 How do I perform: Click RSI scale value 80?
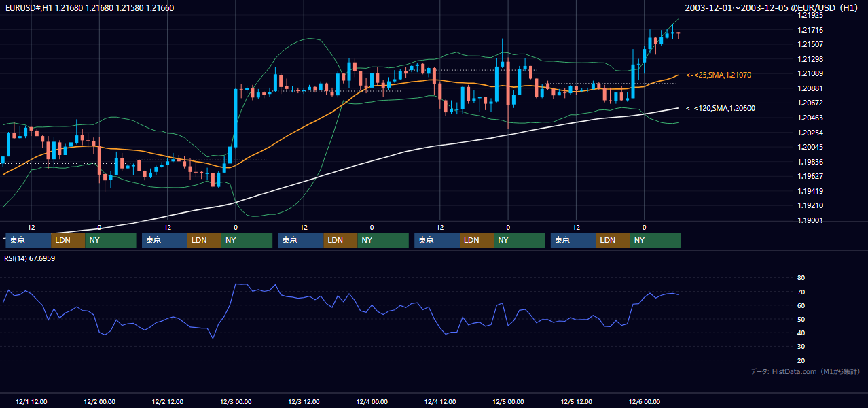click(x=801, y=278)
